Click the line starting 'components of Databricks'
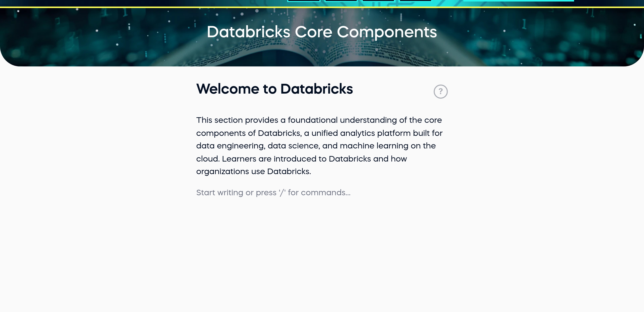Viewport: 644px width, 312px height. 319,133
